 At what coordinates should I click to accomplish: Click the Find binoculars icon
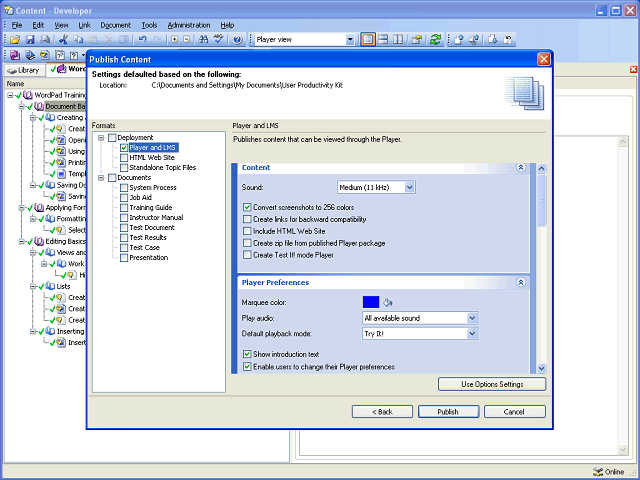[203, 40]
